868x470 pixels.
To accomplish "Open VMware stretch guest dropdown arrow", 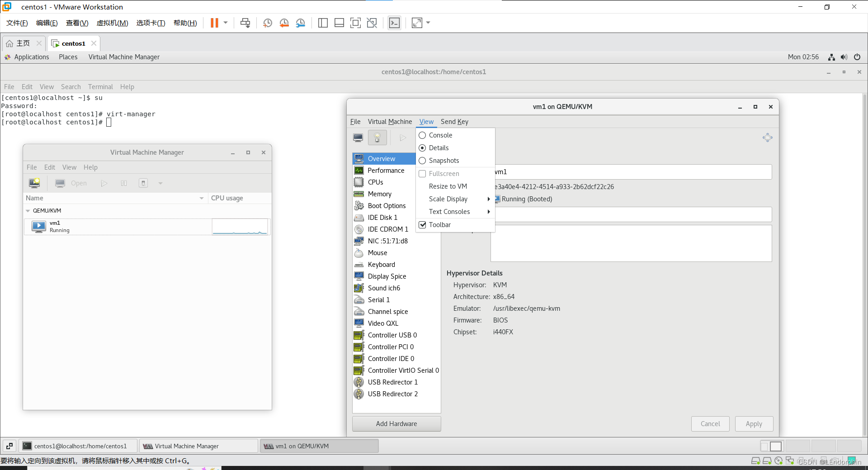I will (428, 23).
